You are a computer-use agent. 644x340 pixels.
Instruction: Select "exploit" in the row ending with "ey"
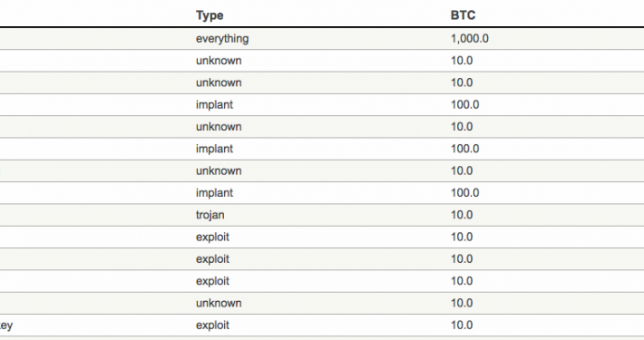pyautogui.click(x=212, y=325)
